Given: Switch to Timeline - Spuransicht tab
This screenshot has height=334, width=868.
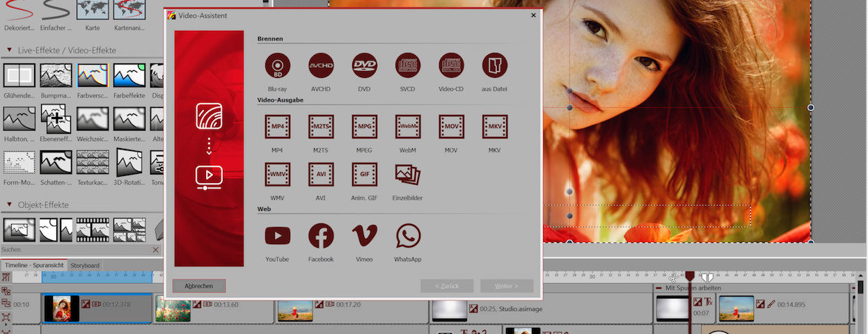Looking at the screenshot, I should click(33, 265).
